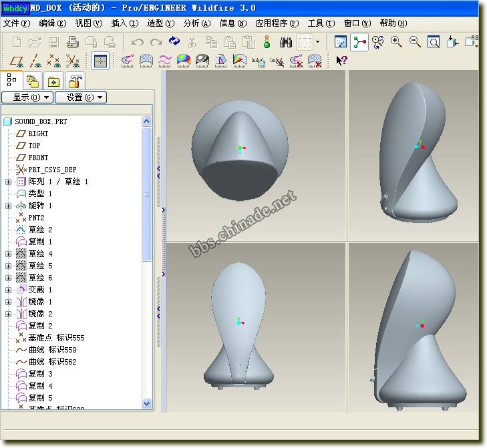Click the Open file folder icon
Viewport: 487px width, 448px height.
click(35, 42)
